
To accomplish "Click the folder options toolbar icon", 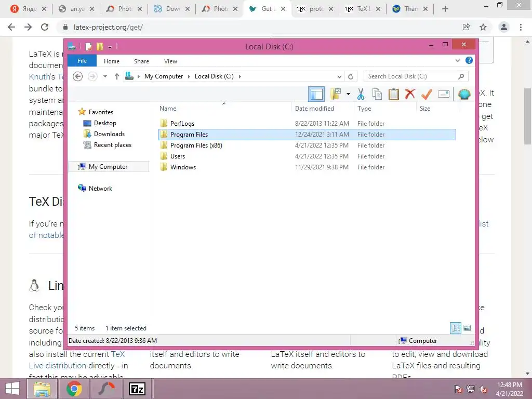I will (336, 94).
